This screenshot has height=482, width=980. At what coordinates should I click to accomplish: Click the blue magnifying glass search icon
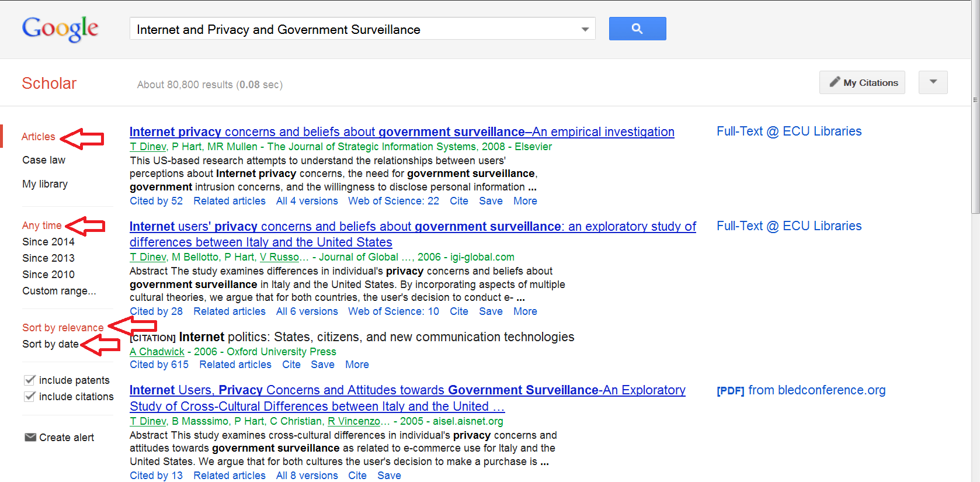tap(637, 28)
